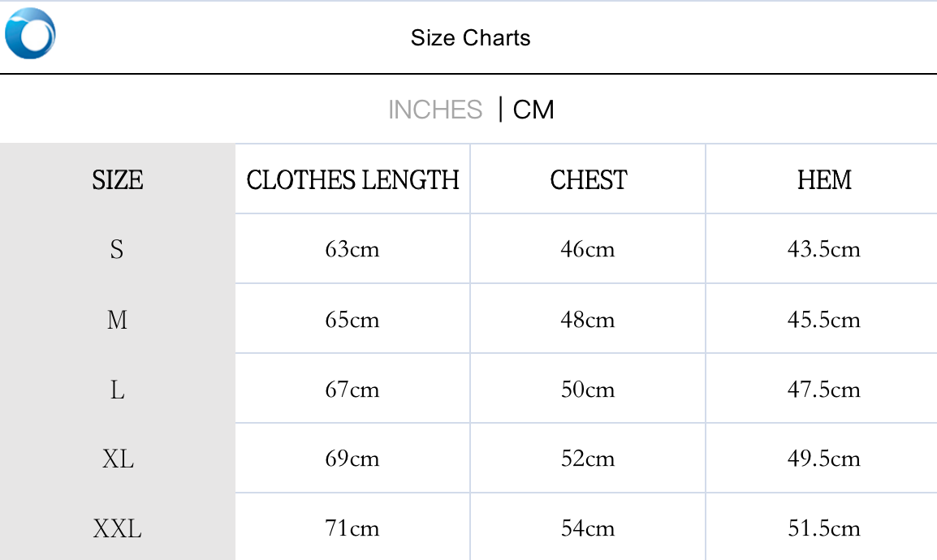Click the 48cm chest cell
937x560 pixels.
pos(588,320)
